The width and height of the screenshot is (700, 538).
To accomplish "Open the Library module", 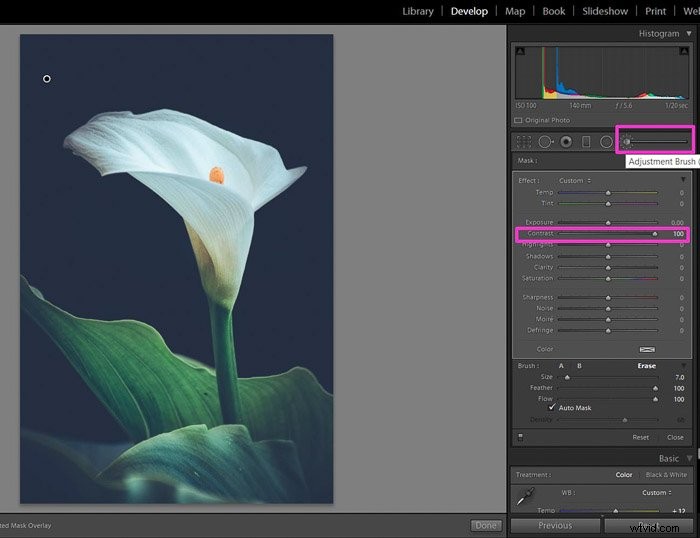I will click(418, 11).
